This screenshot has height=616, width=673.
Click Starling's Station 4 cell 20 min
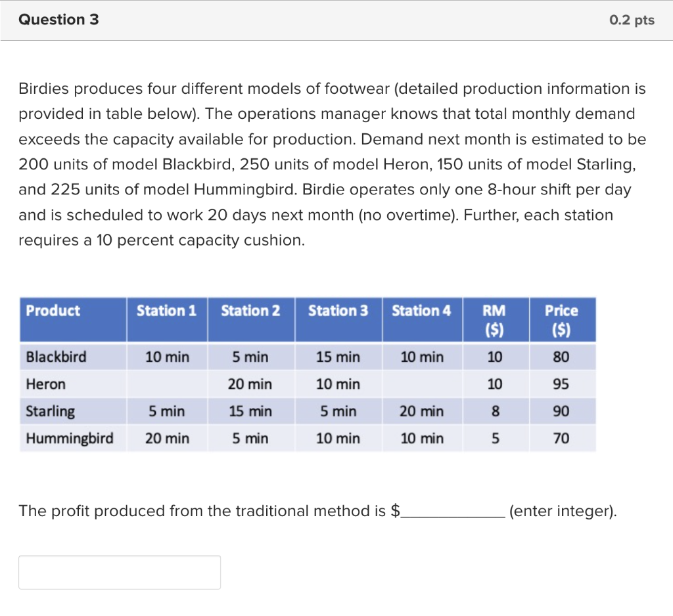421,411
